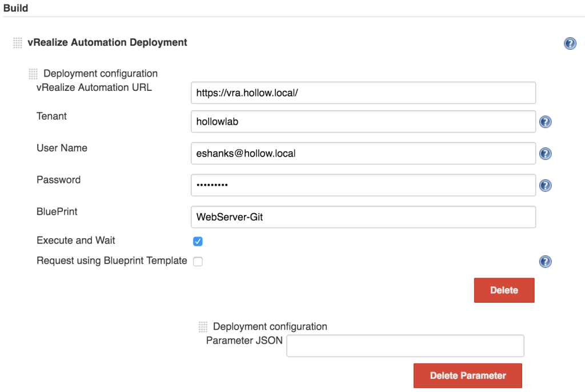Show help for the User Name field
Viewport: 585px width, 392px height.
click(x=545, y=154)
